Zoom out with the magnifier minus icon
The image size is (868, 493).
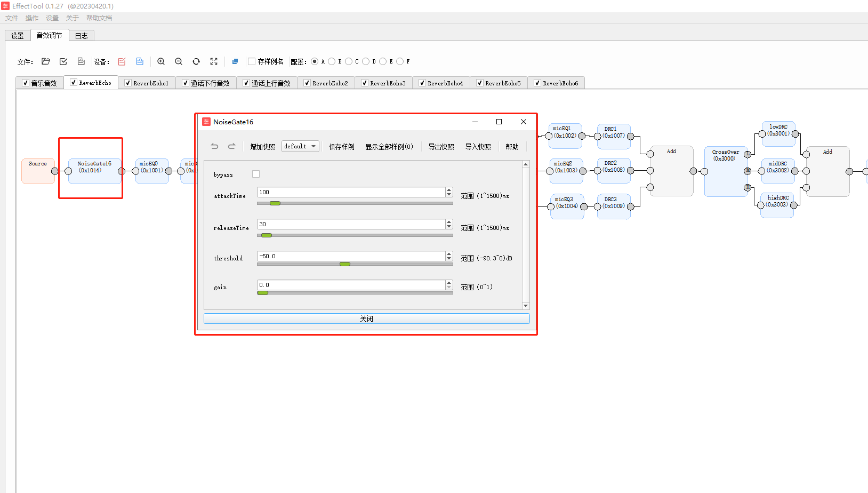(x=179, y=61)
